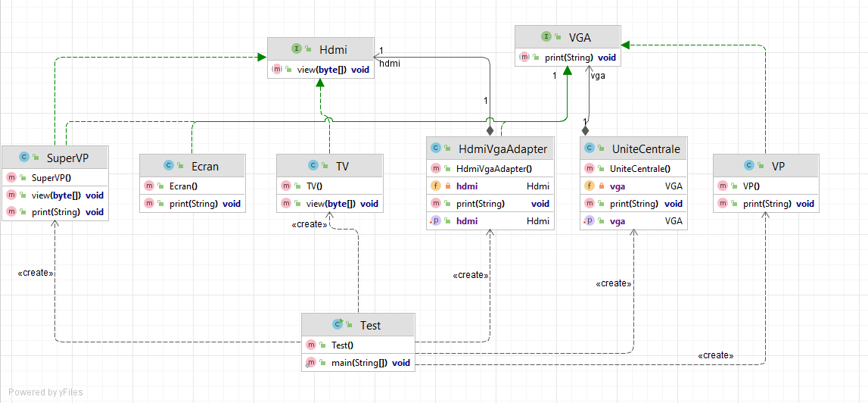The height and width of the screenshot is (403, 868).
Task: Select the Hdmi interface header
Action: point(321,49)
